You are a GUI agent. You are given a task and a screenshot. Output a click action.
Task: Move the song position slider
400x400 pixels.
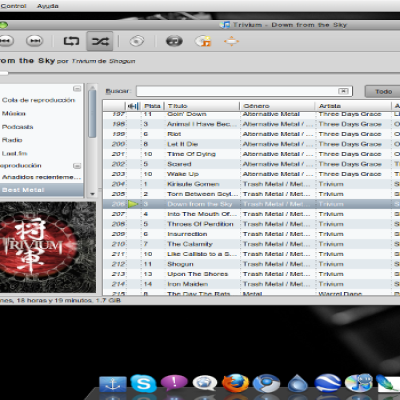[4, 73]
